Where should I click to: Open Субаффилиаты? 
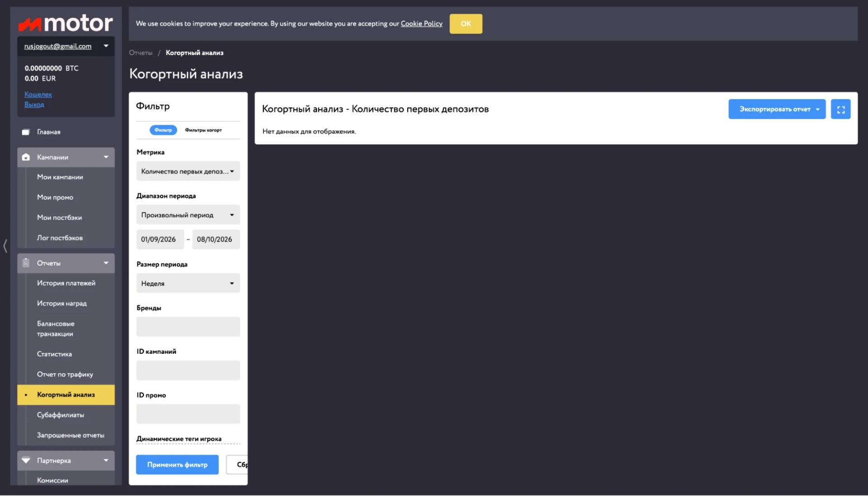point(61,415)
